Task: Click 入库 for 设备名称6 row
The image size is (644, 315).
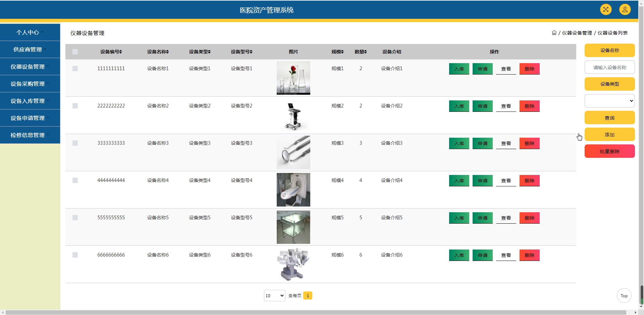Action: tap(459, 255)
